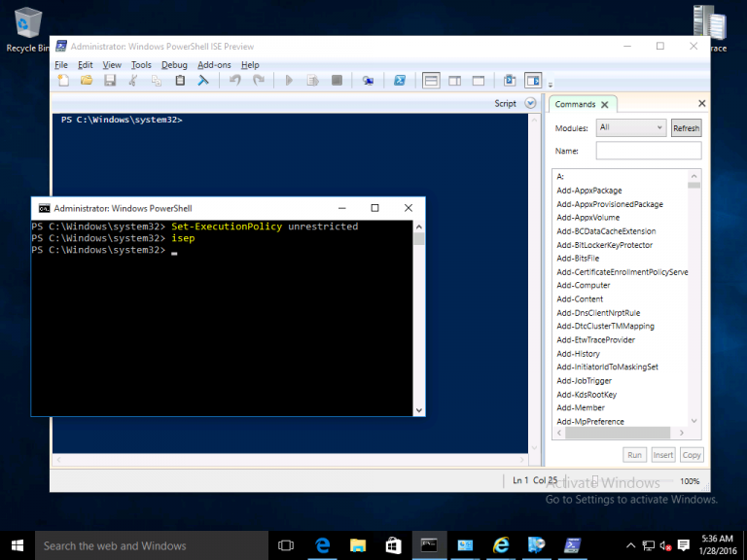Image resolution: width=747 pixels, height=560 pixels.
Task: Open the Modules dropdown set to All
Action: (x=631, y=127)
